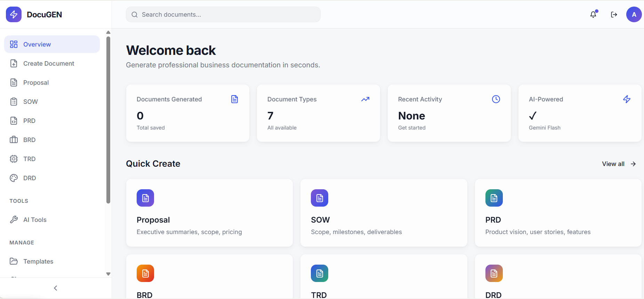Click the Overview grid icon in sidebar
The image size is (644, 299).
pyautogui.click(x=14, y=44)
